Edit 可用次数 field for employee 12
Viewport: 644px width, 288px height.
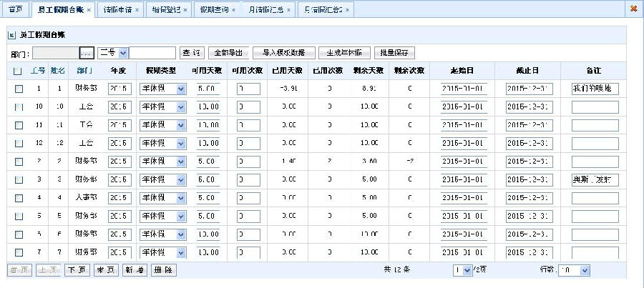(x=248, y=143)
